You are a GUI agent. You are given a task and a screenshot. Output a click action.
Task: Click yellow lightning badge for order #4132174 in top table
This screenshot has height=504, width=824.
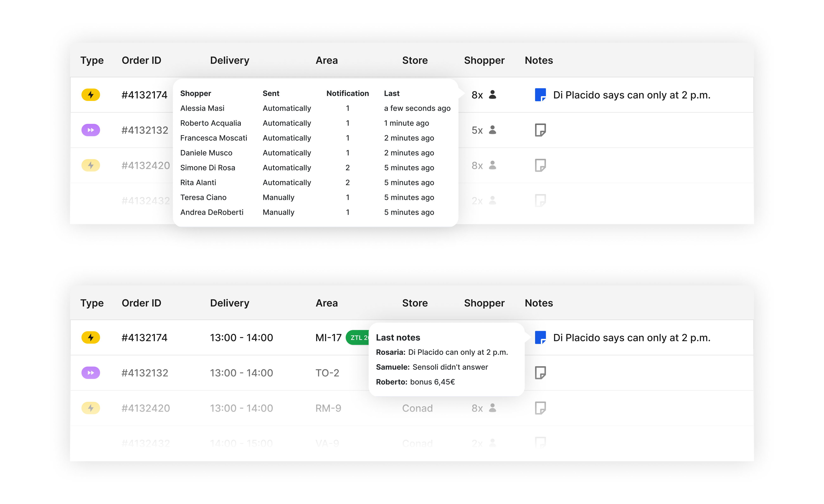(x=91, y=95)
